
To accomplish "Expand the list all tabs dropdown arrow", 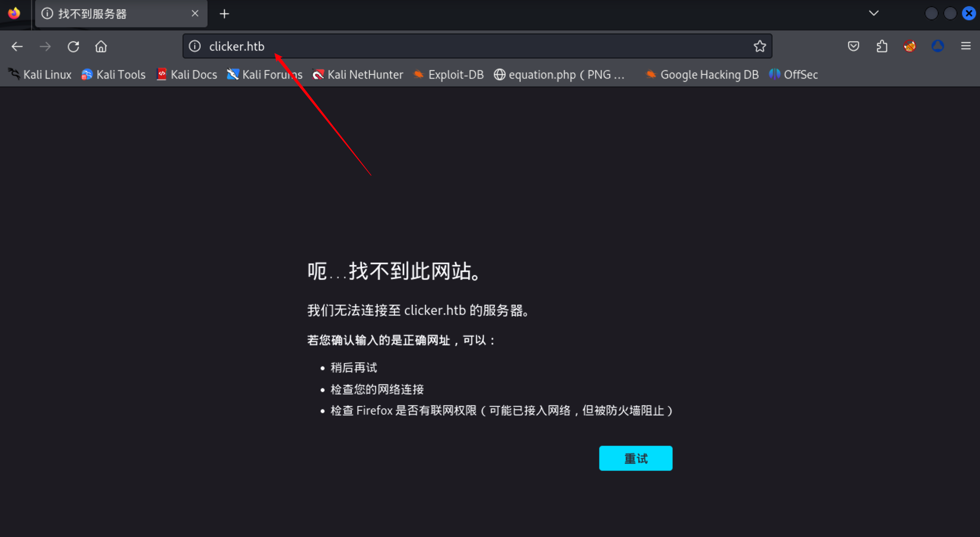I will point(874,13).
